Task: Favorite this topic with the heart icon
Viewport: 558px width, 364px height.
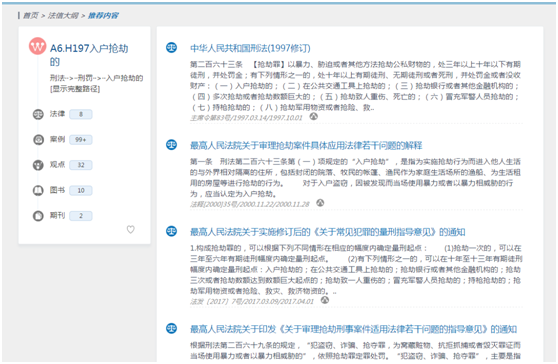Action: 131,230
